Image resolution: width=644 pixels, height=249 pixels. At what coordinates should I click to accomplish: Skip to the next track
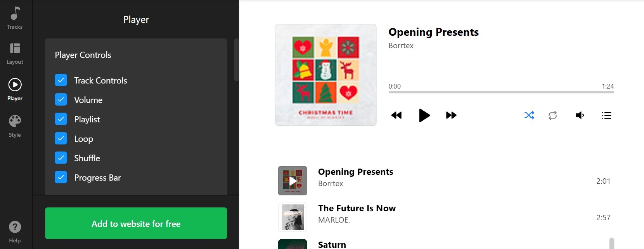click(x=451, y=115)
